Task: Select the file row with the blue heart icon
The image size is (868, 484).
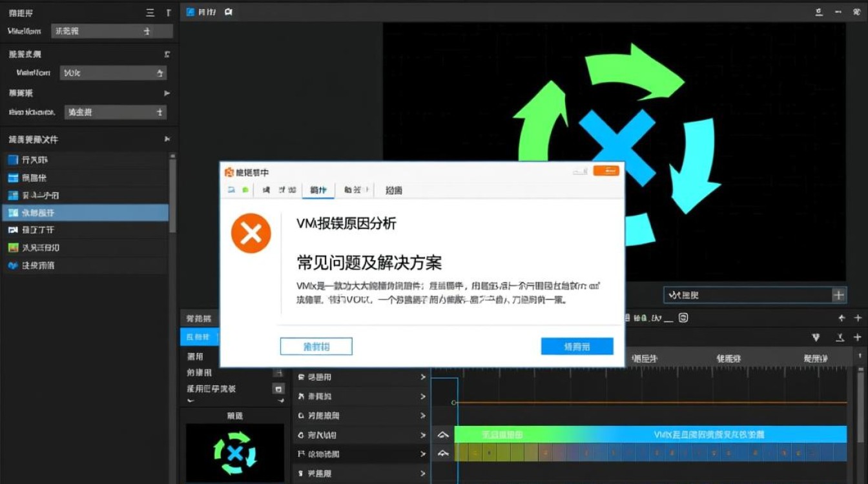Action: [x=85, y=265]
